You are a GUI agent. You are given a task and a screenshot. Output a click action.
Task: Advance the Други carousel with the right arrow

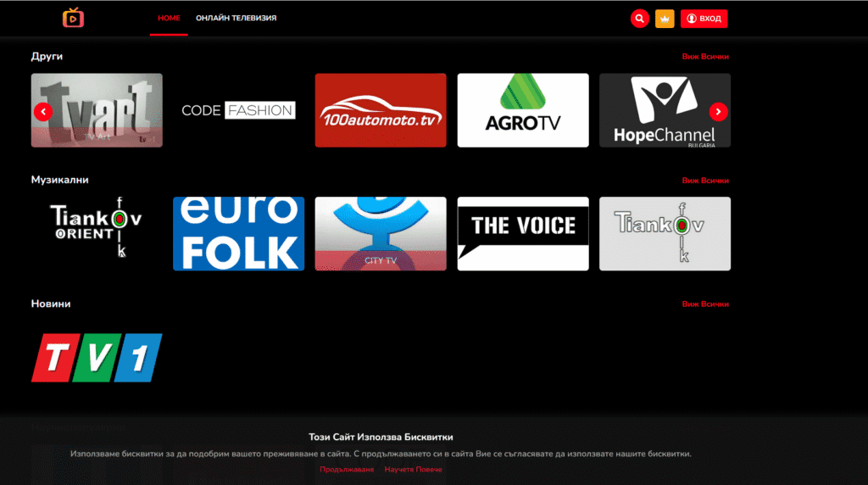(x=718, y=111)
